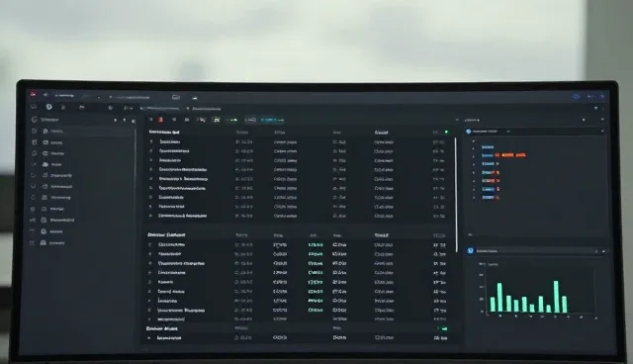Collapse the chart panel with its header arrow
633x364 pixels.
tap(603, 251)
